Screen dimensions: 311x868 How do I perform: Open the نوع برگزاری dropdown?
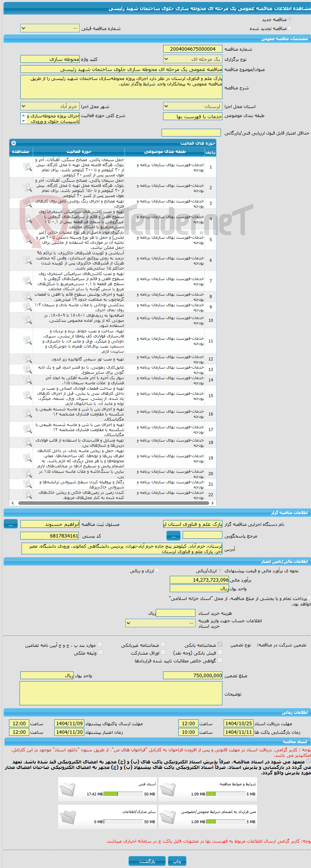(193, 59)
